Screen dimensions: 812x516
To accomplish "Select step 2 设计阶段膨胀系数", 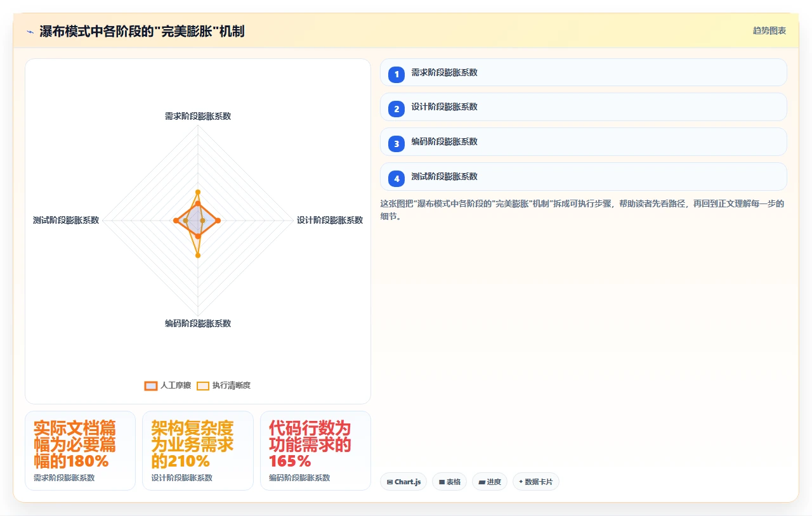I will 584,107.
